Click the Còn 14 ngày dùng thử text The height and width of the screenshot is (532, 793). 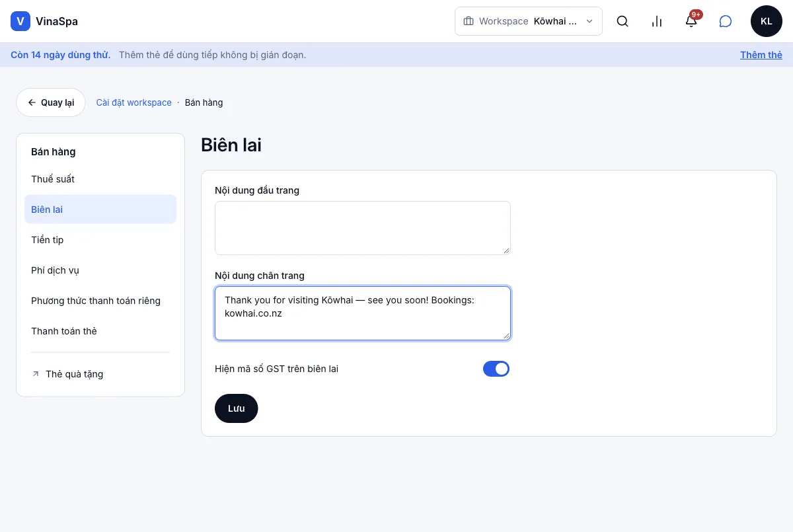click(x=60, y=55)
